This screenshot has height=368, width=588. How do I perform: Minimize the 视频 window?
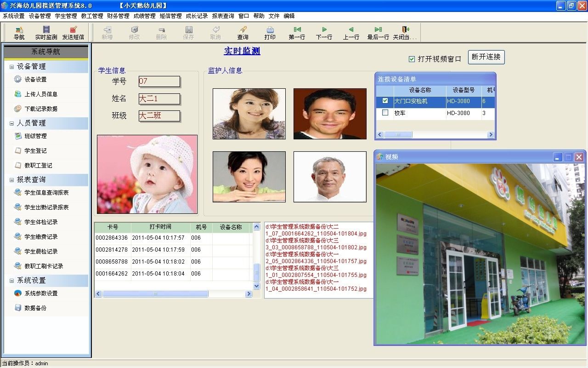(558, 157)
